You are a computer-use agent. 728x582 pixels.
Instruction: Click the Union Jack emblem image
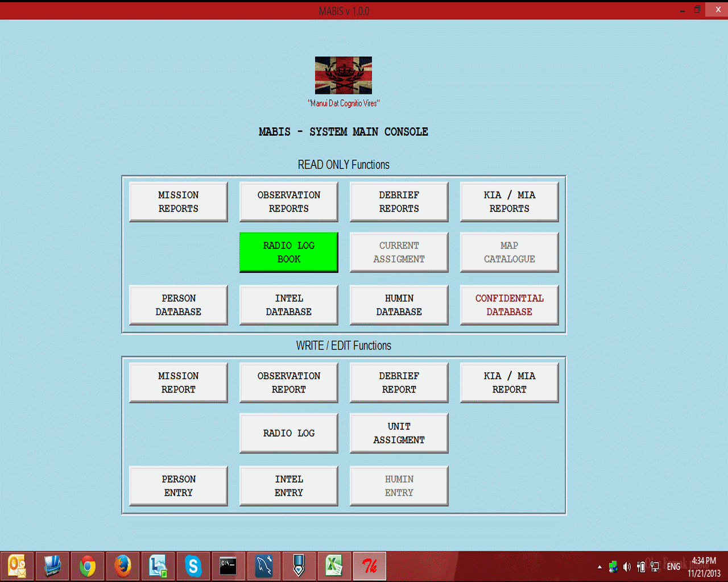344,75
